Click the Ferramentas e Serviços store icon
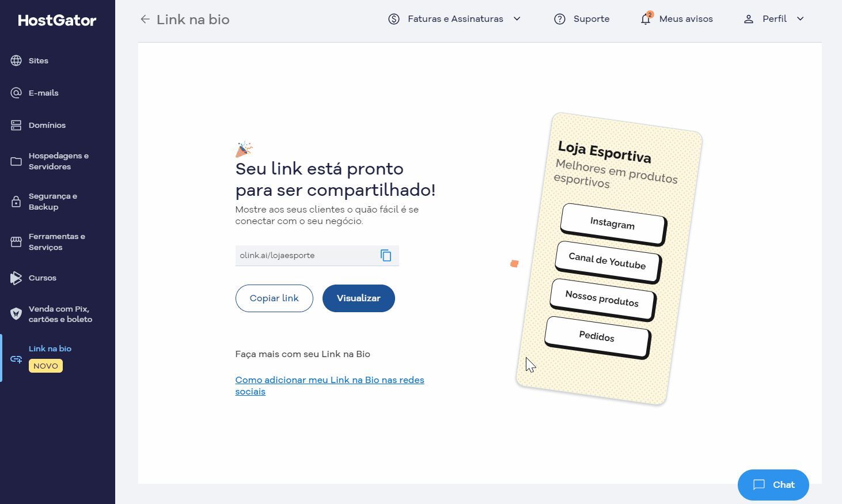 pos(16,242)
